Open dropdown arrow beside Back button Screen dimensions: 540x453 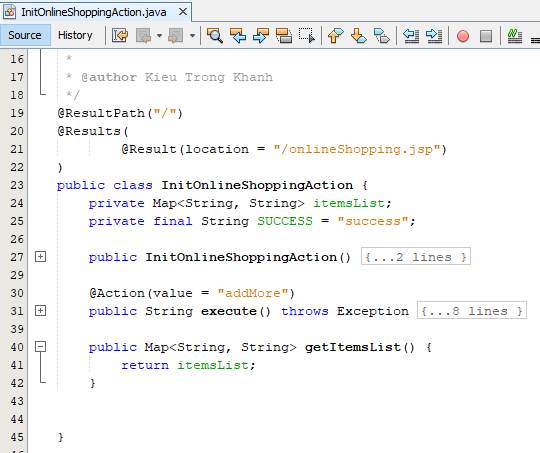(x=159, y=35)
